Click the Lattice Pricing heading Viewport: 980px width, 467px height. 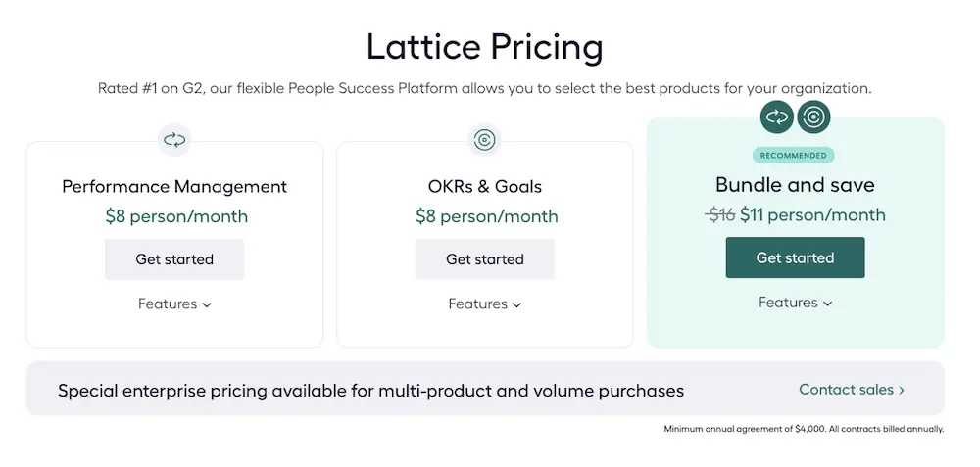tap(484, 47)
